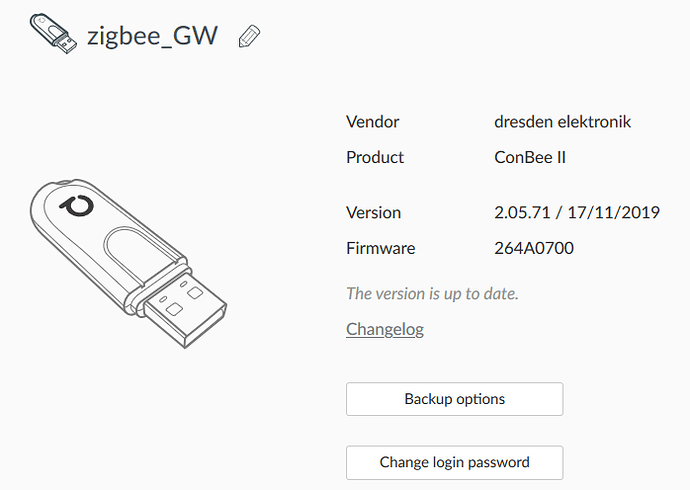The width and height of the screenshot is (690, 490).
Task: Select the 264A0700 firmware value
Action: (534, 249)
